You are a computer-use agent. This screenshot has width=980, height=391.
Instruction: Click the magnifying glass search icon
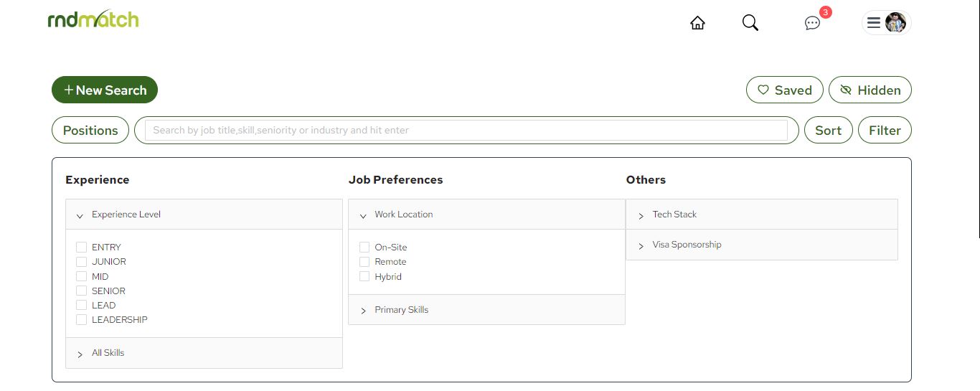(x=750, y=23)
